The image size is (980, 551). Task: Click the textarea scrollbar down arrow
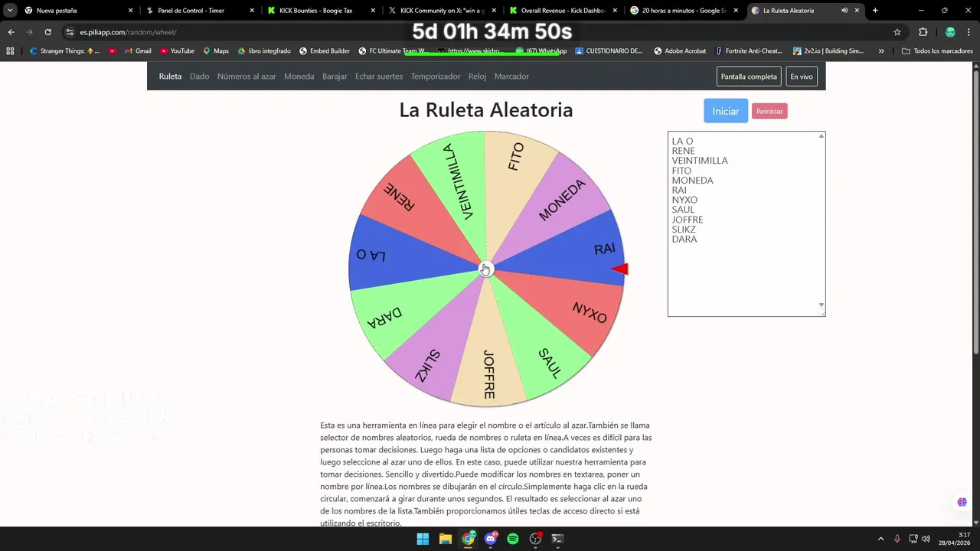pos(822,305)
